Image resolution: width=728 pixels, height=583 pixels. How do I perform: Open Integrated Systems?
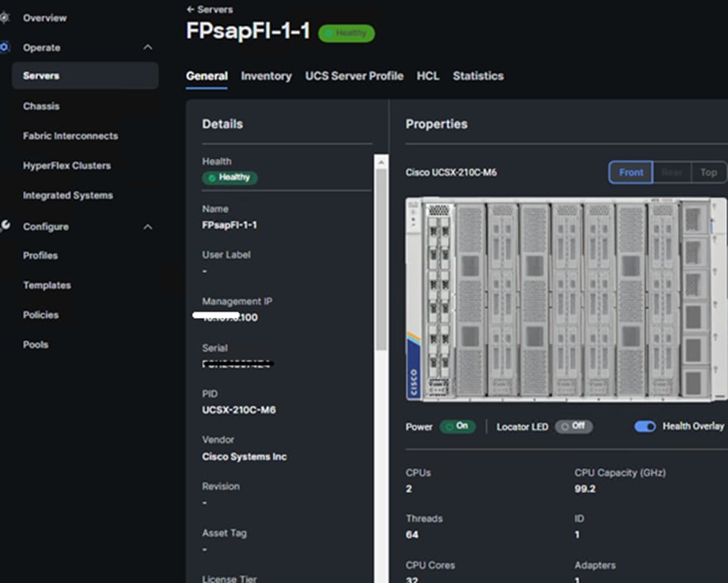[x=68, y=195]
